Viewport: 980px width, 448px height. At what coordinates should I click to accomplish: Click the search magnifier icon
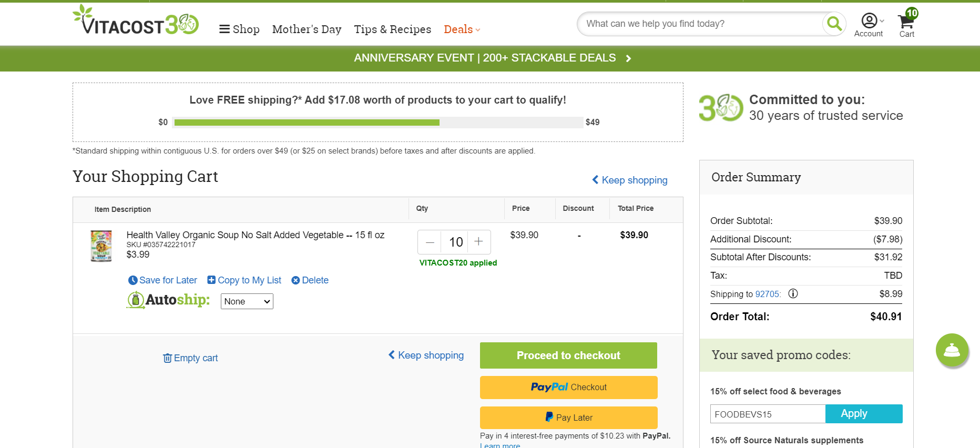(834, 24)
